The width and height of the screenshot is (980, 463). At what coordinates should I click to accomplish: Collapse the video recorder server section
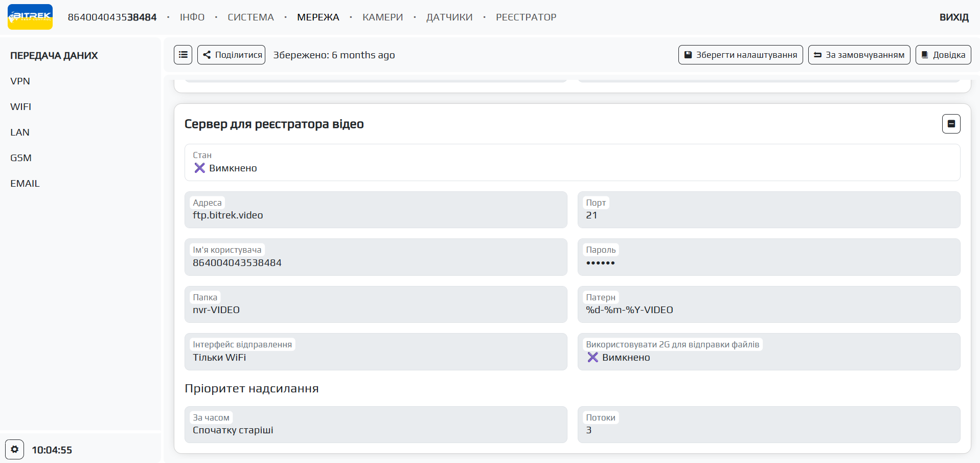951,124
